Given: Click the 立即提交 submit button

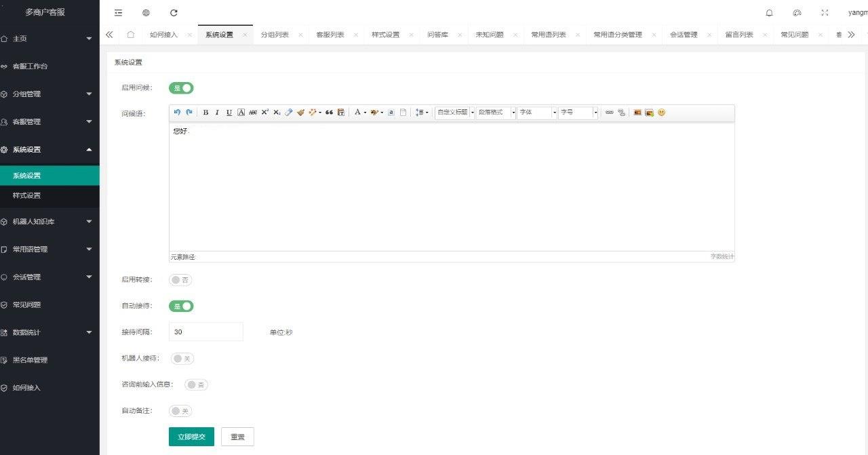Looking at the screenshot, I should pos(191,437).
